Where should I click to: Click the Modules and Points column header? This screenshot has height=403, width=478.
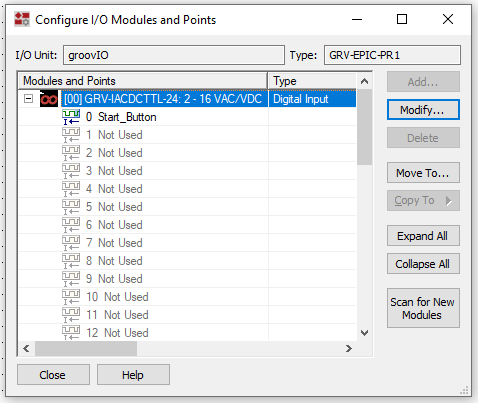(x=143, y=81)
